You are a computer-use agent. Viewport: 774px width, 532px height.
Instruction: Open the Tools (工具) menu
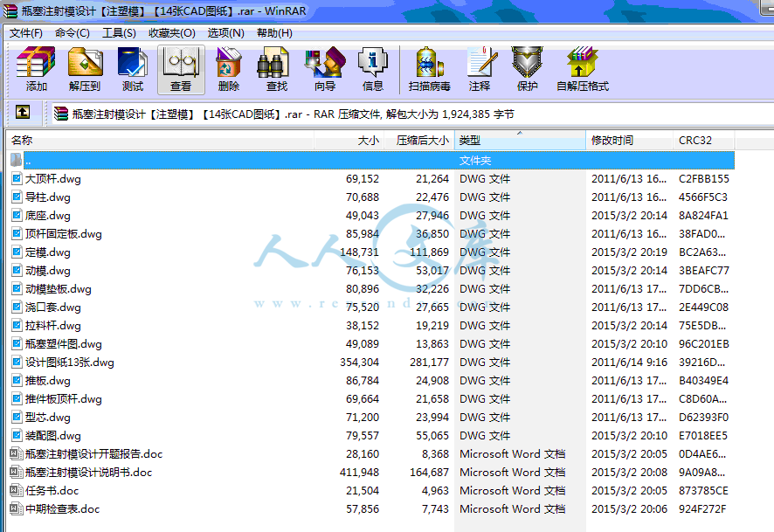coord(119,33)
